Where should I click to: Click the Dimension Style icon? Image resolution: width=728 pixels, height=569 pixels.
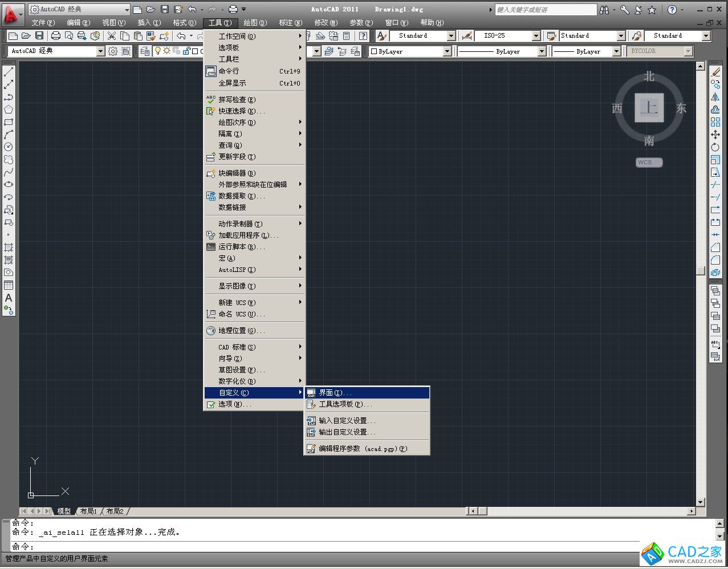[x=467, y=36]
